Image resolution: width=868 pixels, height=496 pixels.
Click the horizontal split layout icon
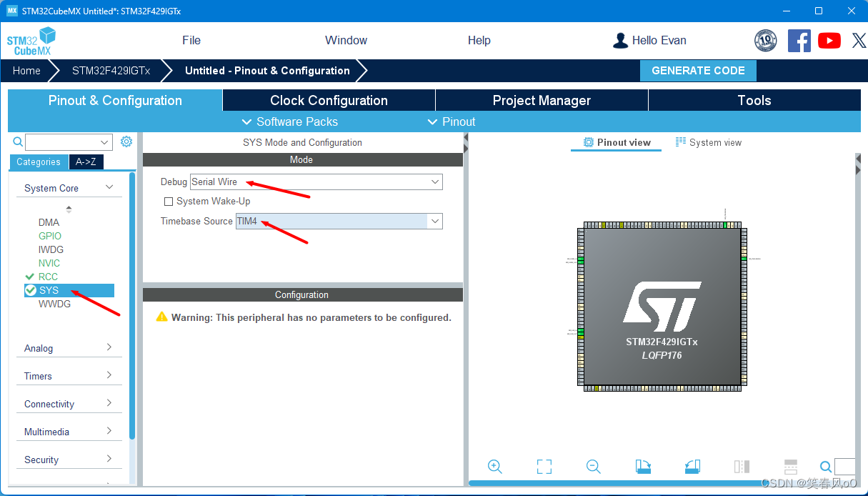790,467
